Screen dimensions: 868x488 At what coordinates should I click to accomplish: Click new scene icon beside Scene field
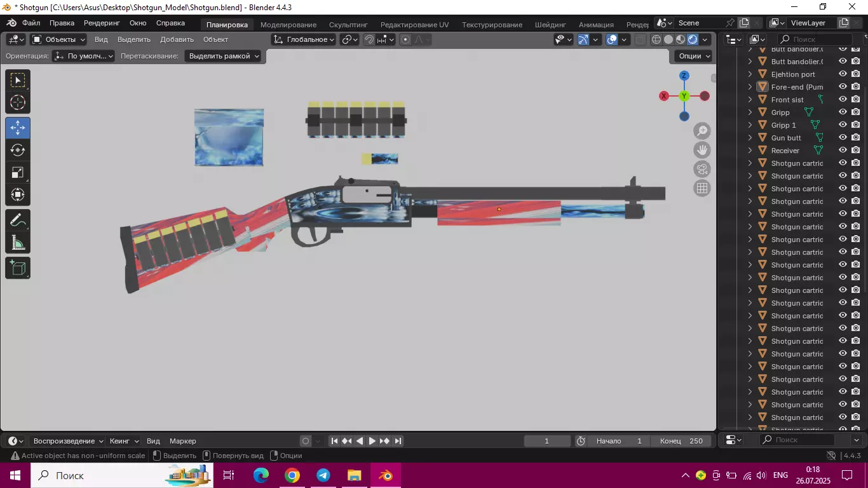pos(744,23)
